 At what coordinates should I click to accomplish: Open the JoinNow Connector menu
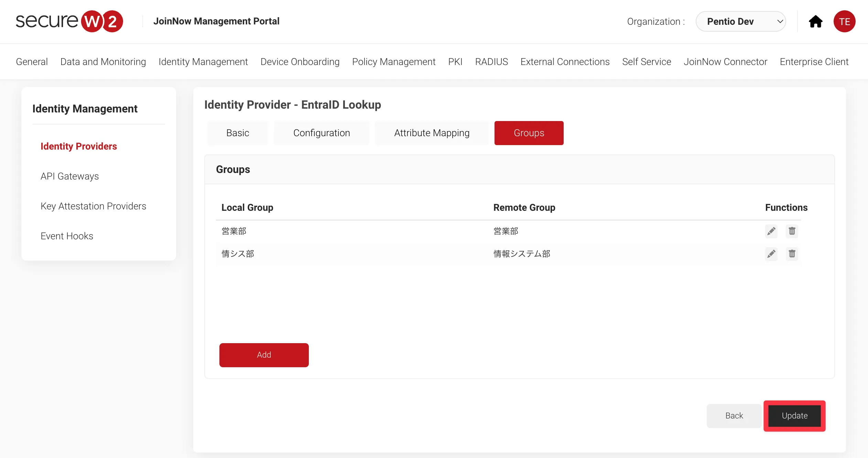click(725, 62)
